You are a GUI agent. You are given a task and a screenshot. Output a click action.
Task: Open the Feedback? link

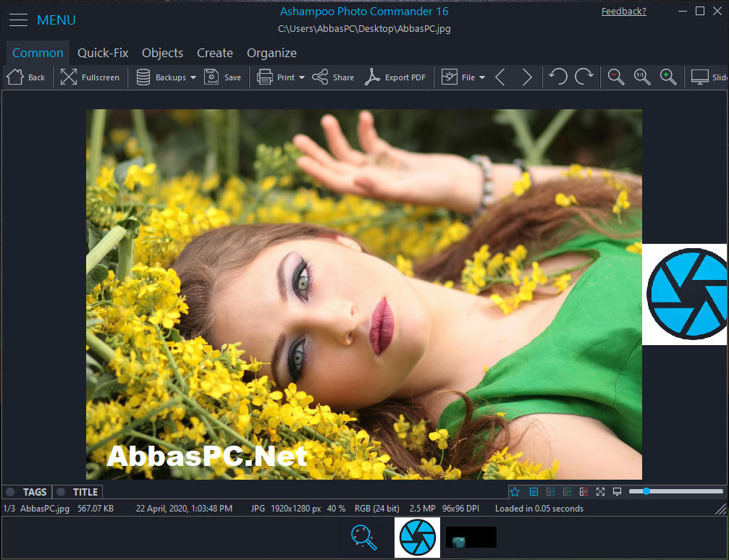pos(623,11)
